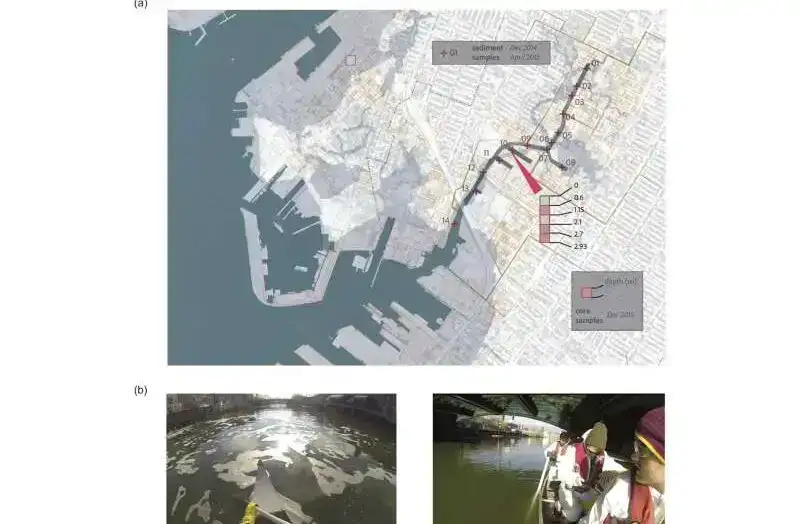Image resolution: width=800 pixels, height=524 pixels.
Task: Click sample label 06 at canal junction
Action: [544, 139]
